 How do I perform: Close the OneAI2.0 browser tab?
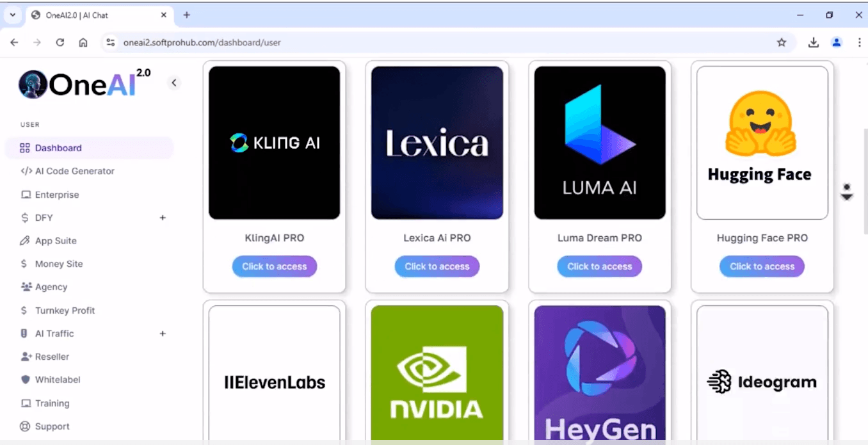(x=164, y=15)
